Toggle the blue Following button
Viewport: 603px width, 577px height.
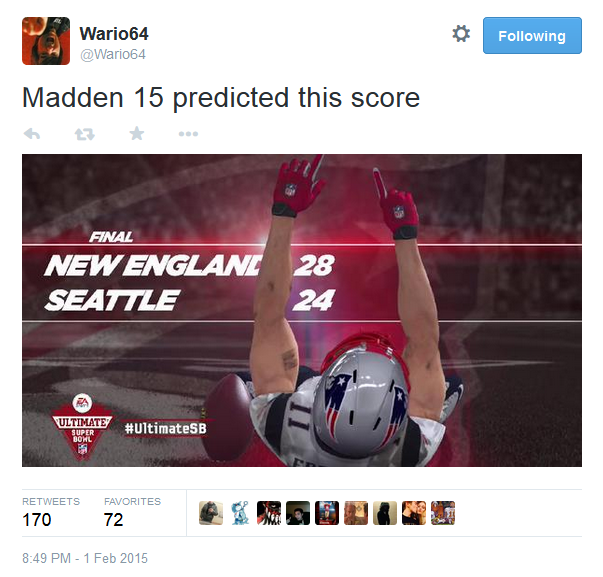coord(532,35)
